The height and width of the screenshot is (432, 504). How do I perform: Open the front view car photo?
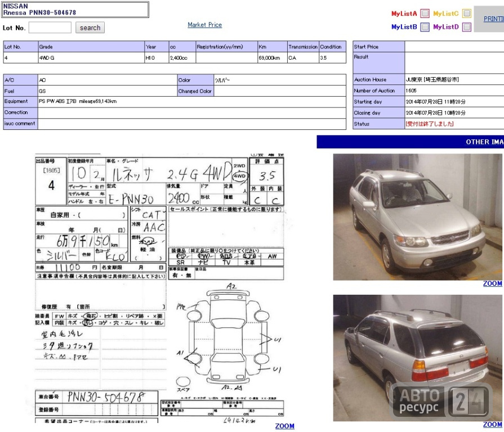417,217
